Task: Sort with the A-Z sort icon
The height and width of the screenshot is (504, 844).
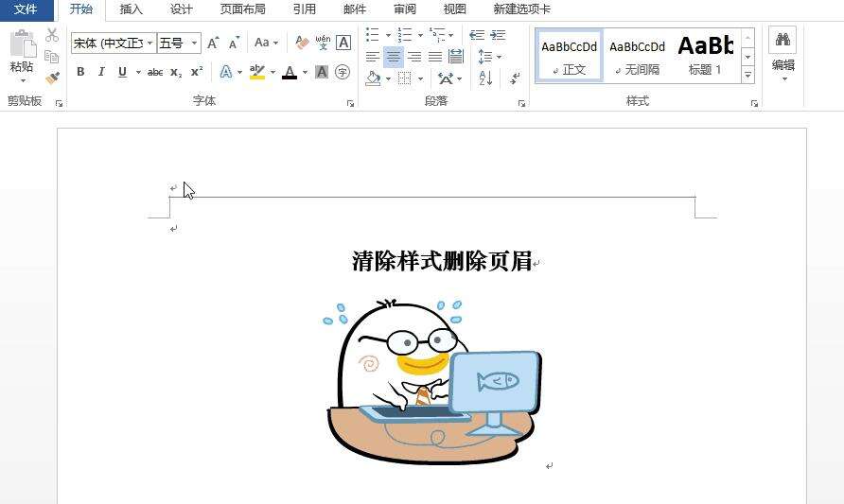Action: (x=485, y=78)
